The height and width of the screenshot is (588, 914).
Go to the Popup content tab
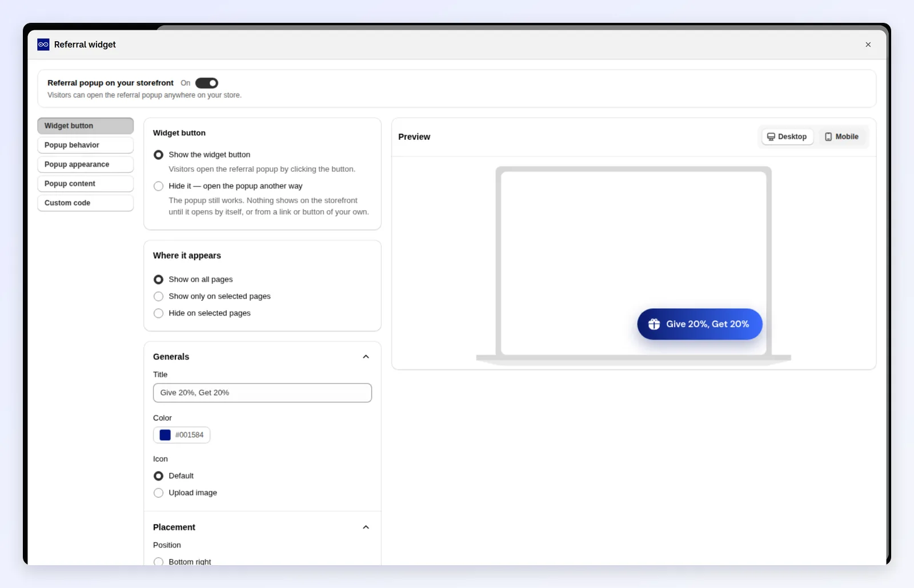(x=86, y=184)
